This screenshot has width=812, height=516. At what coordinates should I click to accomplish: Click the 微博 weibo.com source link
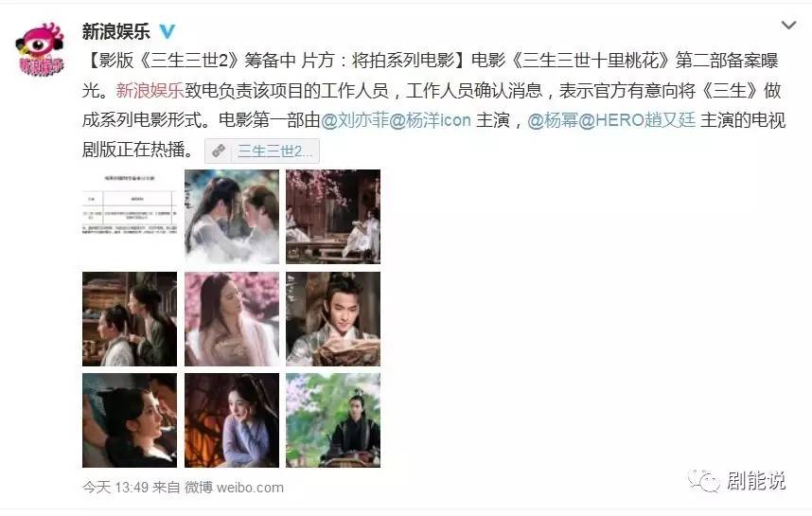[235, 488]
